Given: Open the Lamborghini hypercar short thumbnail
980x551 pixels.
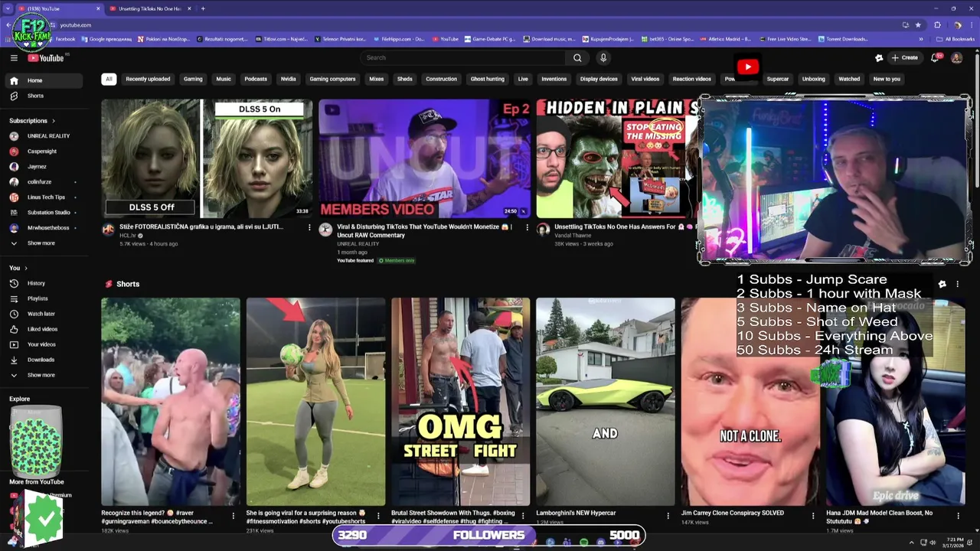Looking at the screenshot, I should 606,402.
